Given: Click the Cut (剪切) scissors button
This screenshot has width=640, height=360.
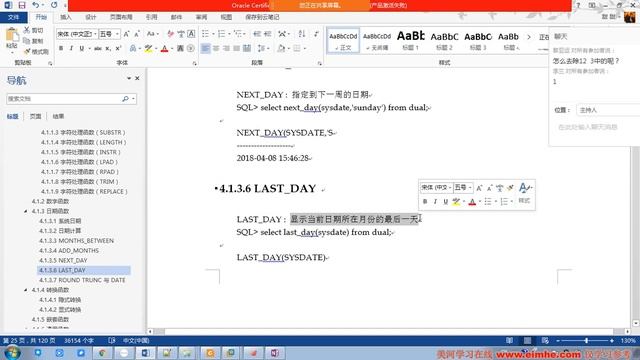Looking at the screenshot, I should (33, 30).
